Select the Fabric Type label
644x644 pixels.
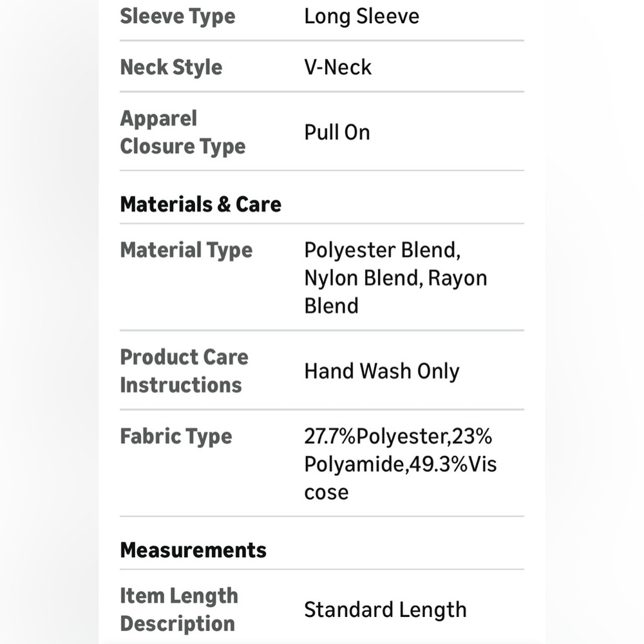(176, 437)
